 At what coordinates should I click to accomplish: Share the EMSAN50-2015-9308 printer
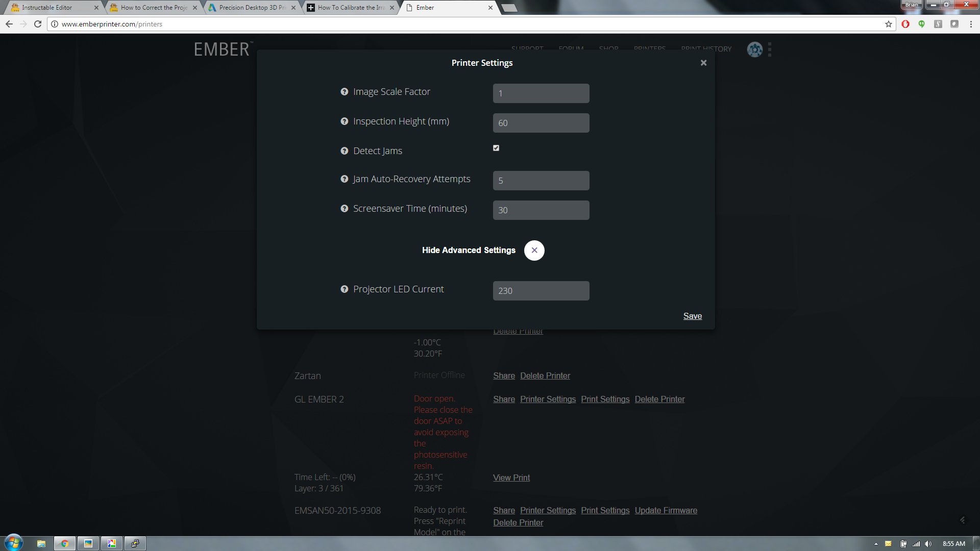coord(504,511)
